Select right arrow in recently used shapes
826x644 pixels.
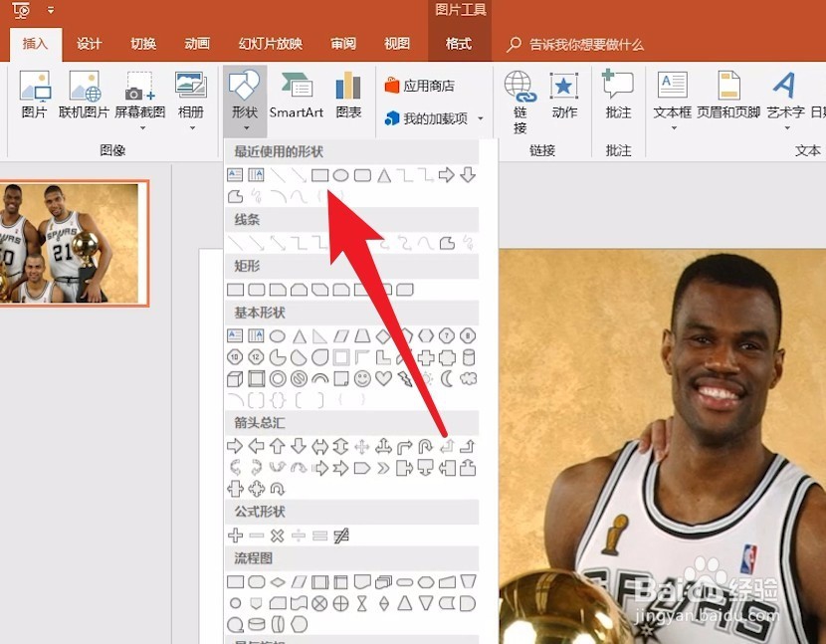[446, 175]
